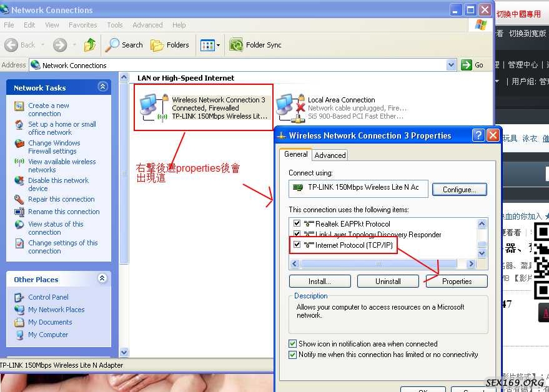The width and height of the screenshot is (549, 392).
Task: Click Set up a home or small office network
Action: (x=62, y=128)
